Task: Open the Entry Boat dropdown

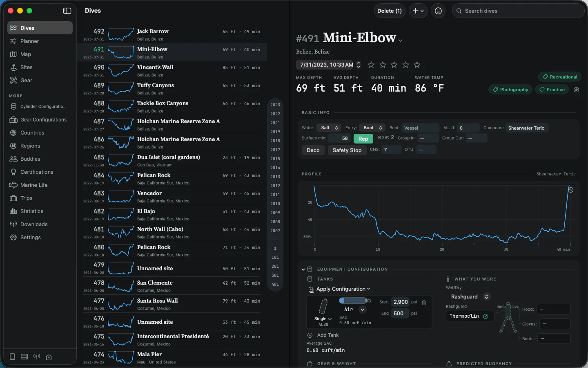Action: click(x=372, y=128)
